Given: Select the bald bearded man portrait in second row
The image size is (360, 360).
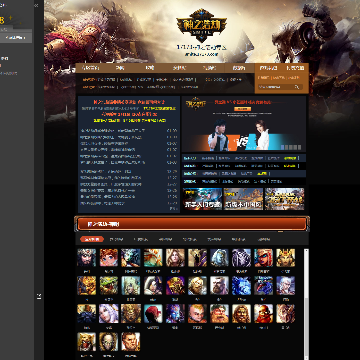Looking at the screenshot, I should [x=219, y=285].
